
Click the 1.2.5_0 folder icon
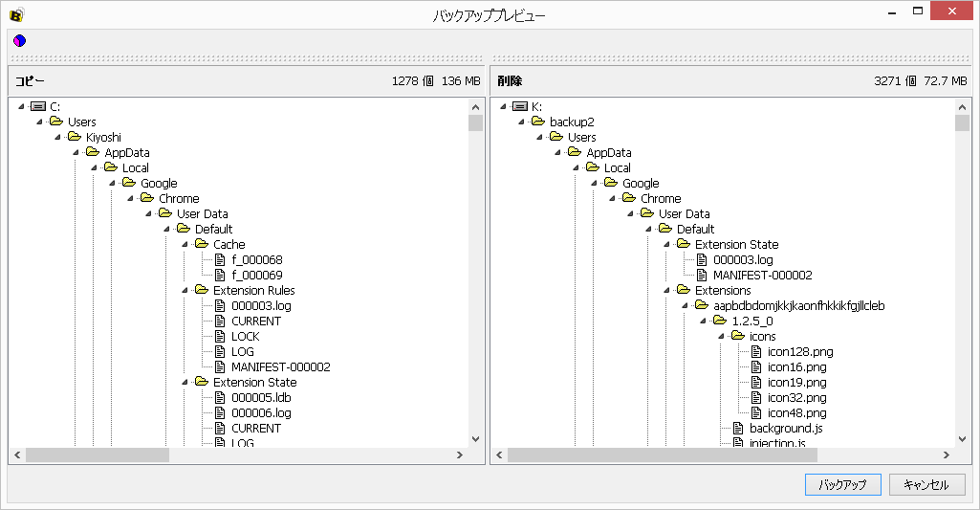coord(720,321)
